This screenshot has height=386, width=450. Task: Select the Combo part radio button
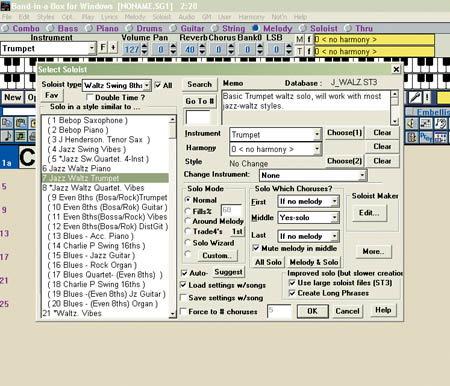pos(5,28)
